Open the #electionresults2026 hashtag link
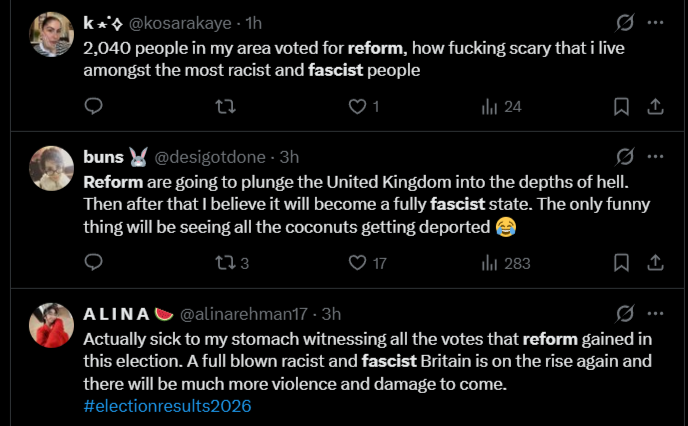 point(167,406)
